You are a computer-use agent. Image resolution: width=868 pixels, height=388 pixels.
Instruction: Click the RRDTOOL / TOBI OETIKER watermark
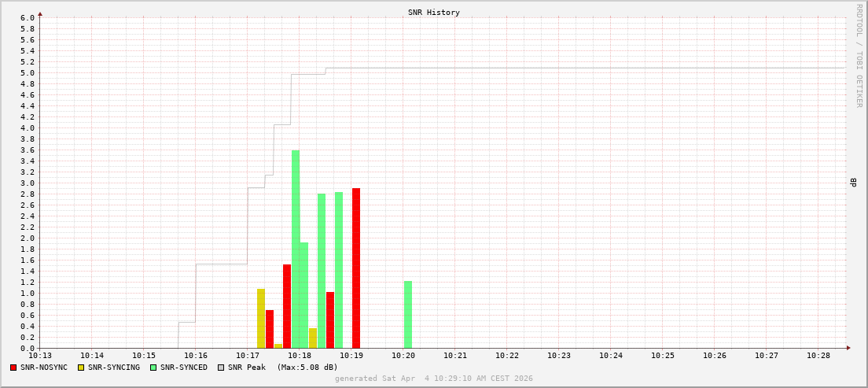coord(859,55)
